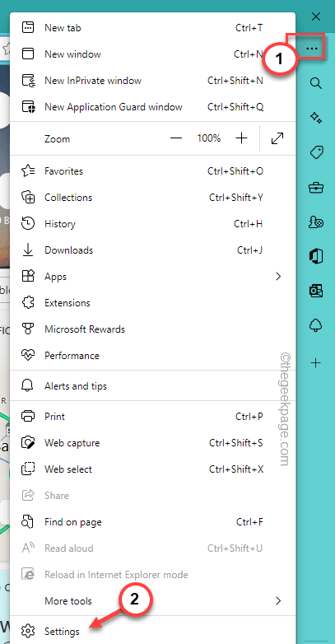Open the tree E-tree icon in sidebar
The image size is (335, 644).
316,325
